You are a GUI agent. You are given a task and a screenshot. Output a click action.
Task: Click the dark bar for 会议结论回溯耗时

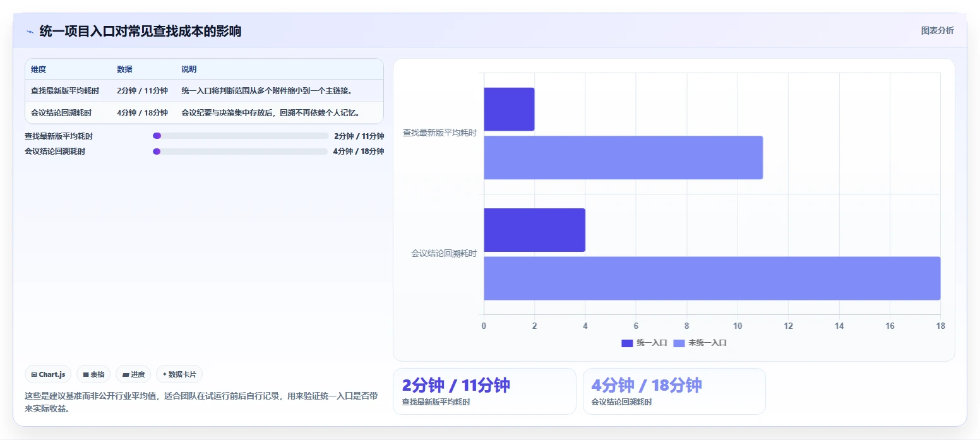click(x=534, y=230)
